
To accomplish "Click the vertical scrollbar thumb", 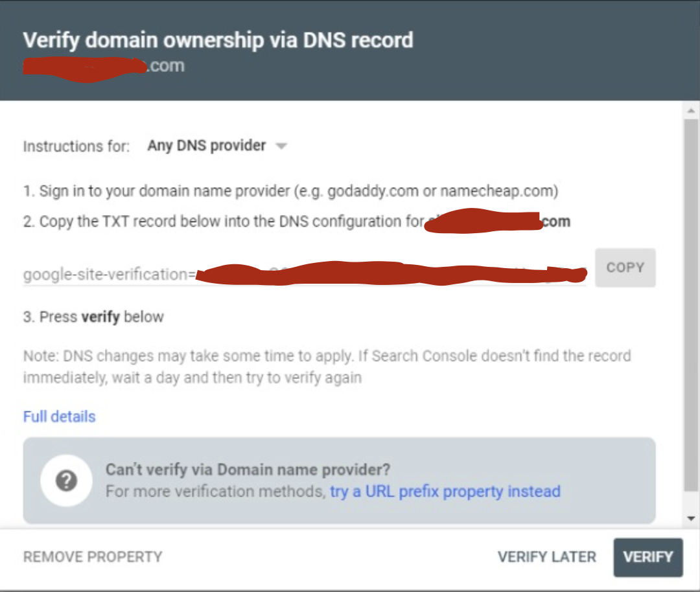I will [691, 306].
